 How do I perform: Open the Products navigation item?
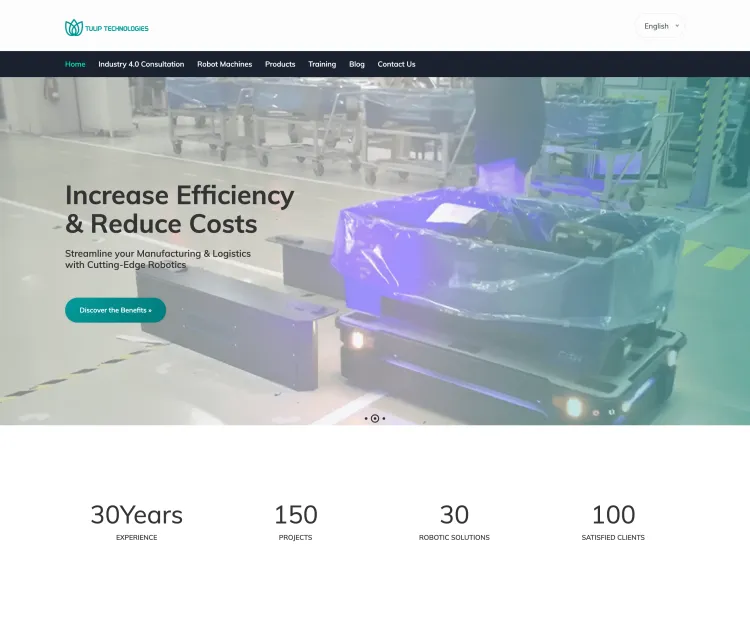pos(280,64)
